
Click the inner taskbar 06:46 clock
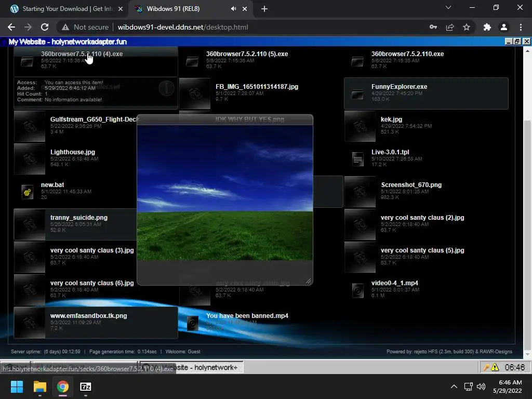[515, 367]
